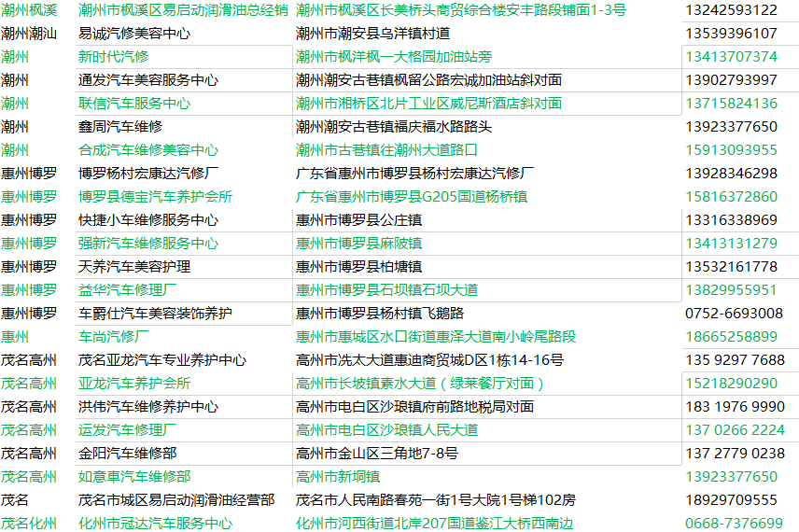
Task: Select the 通发汽车美容服务中心 name cell
Action: tap(148, 80)
